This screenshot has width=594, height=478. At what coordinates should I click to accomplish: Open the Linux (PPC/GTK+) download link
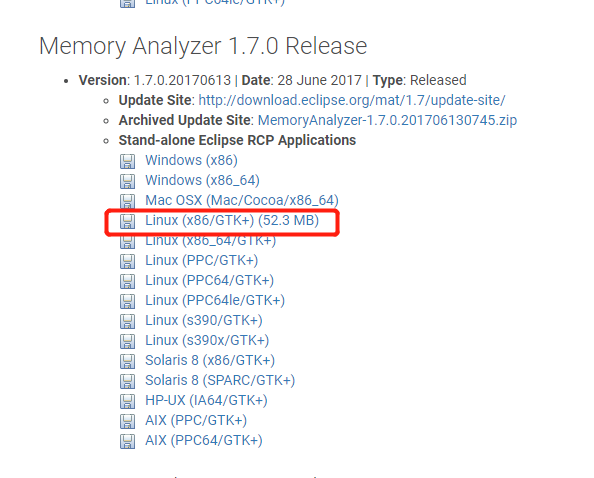202,261
